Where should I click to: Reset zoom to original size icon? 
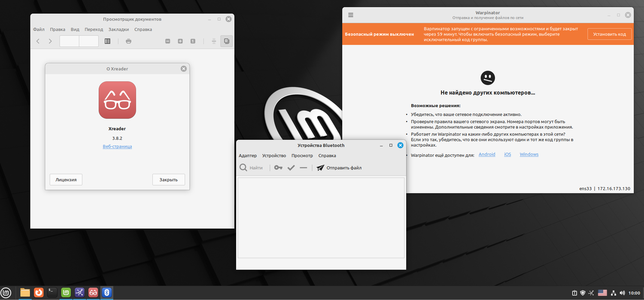(193, 41)
